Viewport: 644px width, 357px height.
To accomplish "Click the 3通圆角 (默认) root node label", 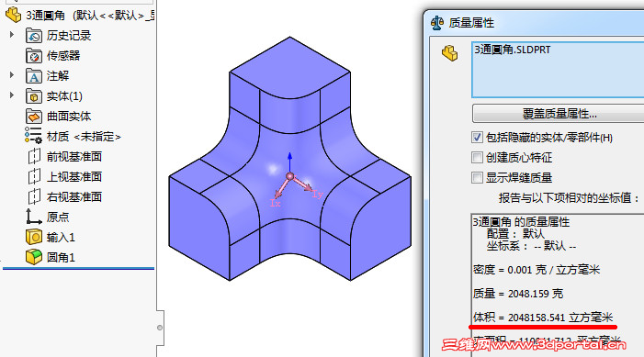I will pyautogui.click(x=90, y=16).
